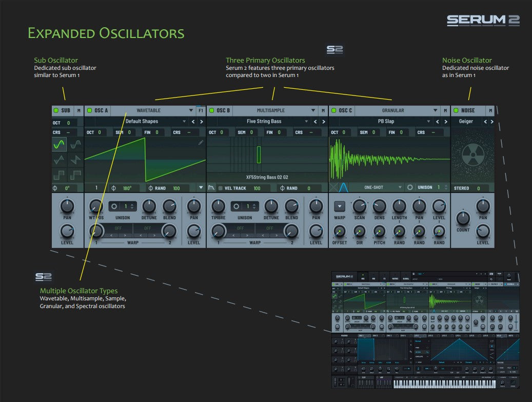Open the ONE-SHOT mode dropdown
Image resolution: width=532 pixels, height=402 pixels.
click(377, 187)
